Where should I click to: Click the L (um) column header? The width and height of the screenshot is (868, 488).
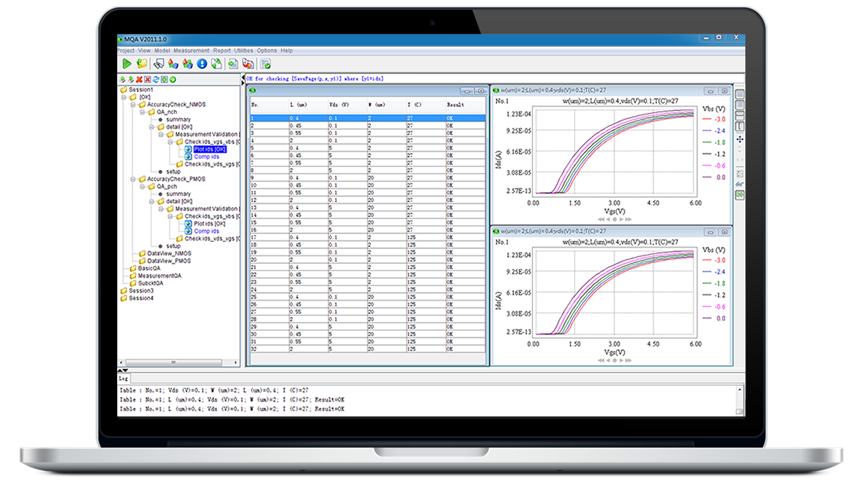pyautogui.click(x=308, y=105)
